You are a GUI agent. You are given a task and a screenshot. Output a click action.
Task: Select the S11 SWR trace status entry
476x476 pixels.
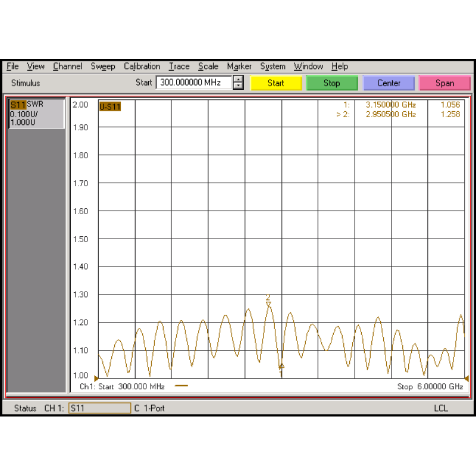pos(36,113)
